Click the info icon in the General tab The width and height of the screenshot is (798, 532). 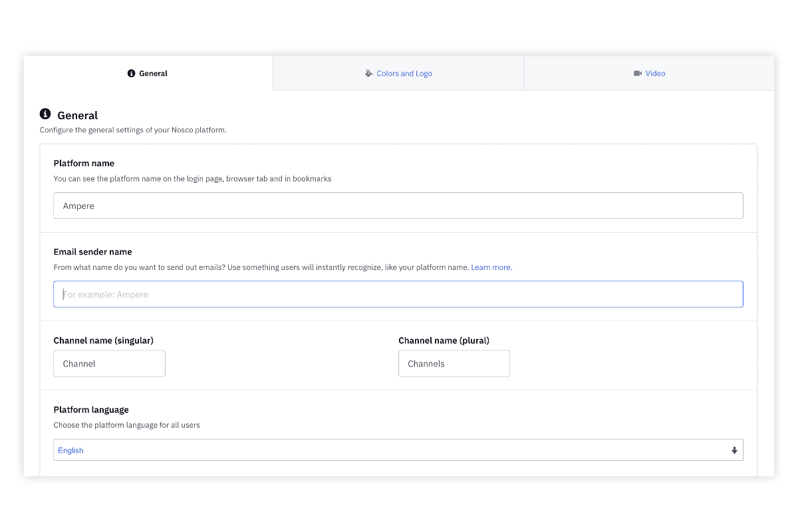click(x=131, y=73)
